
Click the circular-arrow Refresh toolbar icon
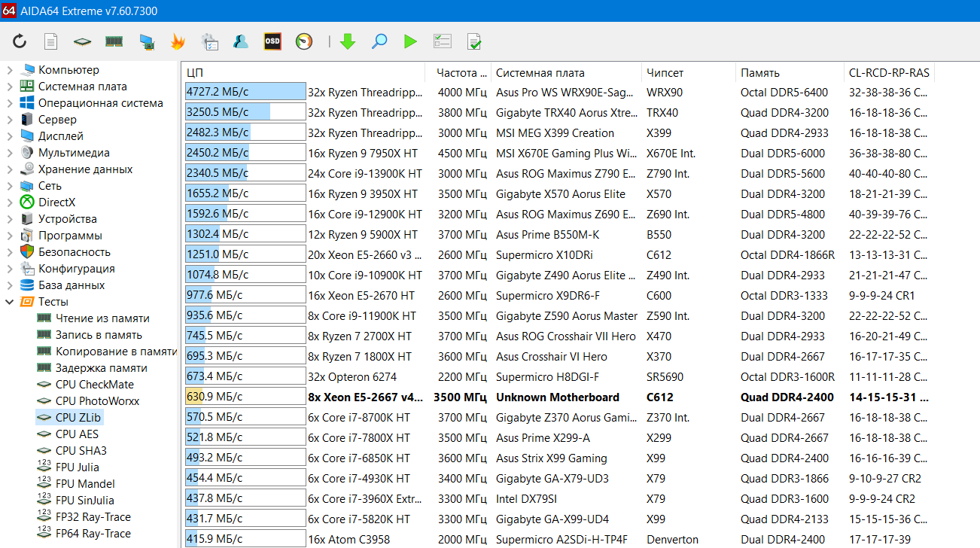20,41
